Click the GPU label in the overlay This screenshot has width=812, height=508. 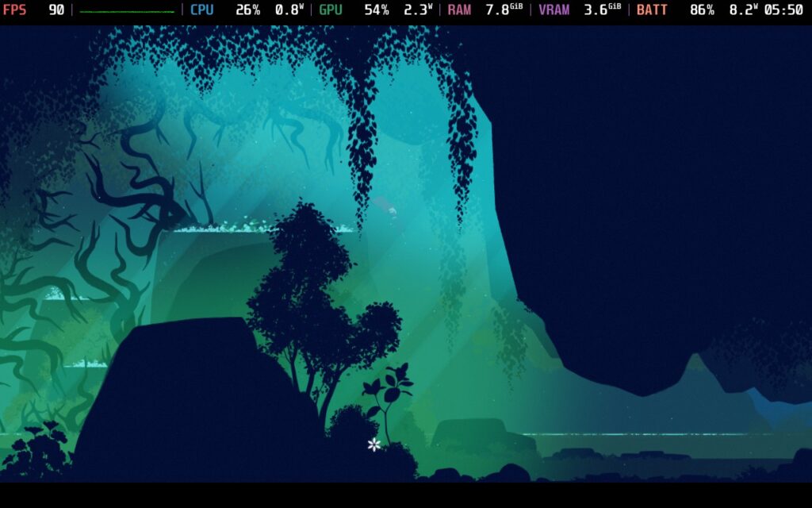331,10
